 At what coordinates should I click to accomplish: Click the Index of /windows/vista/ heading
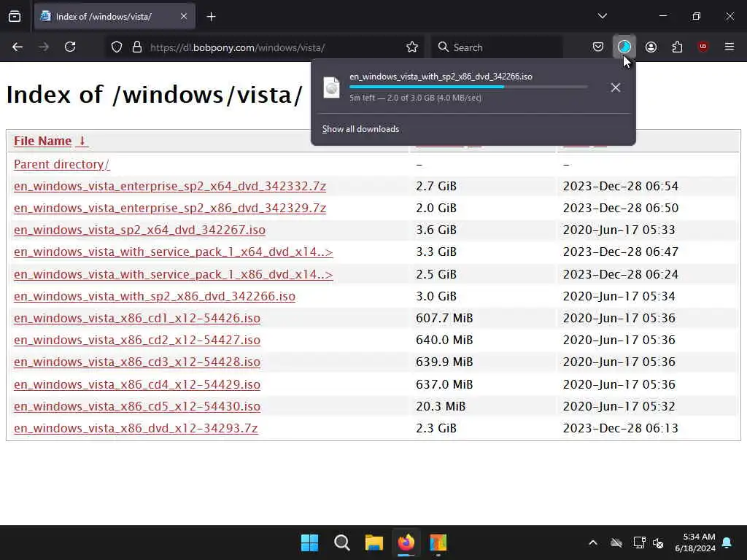tap(155, 95)
